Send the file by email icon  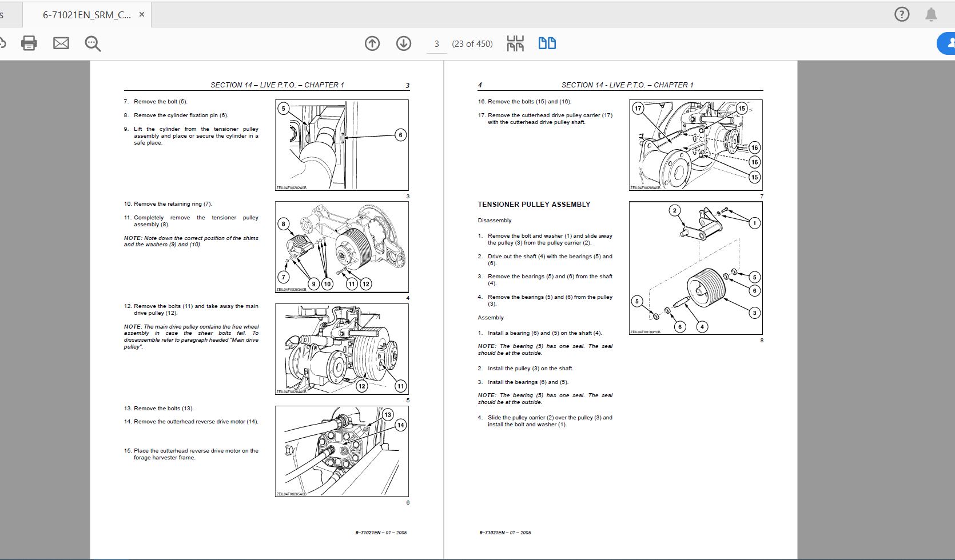coord(61,43)
